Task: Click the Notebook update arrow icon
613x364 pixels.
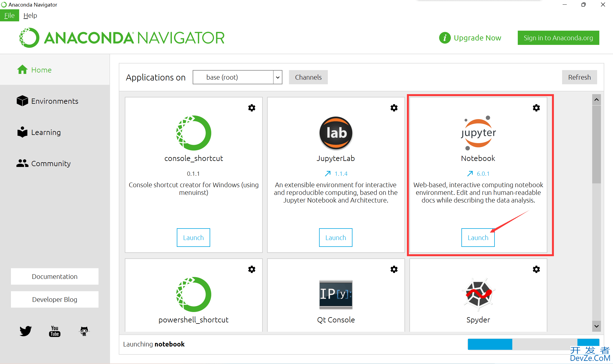Action: [x=470, y=174]
